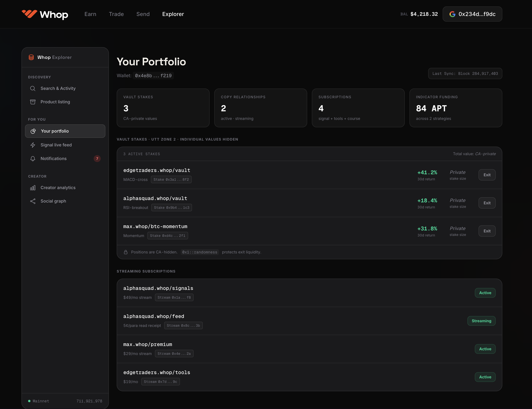Viewport: 532px width, 409px height.
Task: Exit the alphasquad.whop/vault stake
Action: tap(487, 203)
